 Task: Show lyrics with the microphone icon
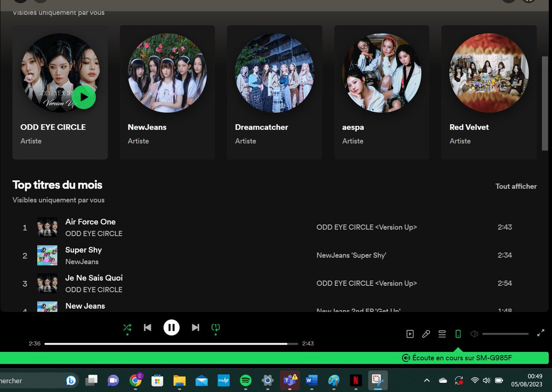[x=426, y=334]
